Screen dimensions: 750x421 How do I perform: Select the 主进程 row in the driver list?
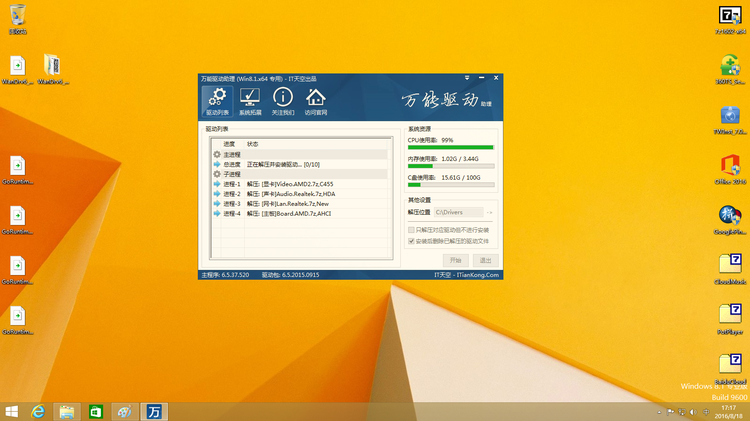tap(300, 155)
